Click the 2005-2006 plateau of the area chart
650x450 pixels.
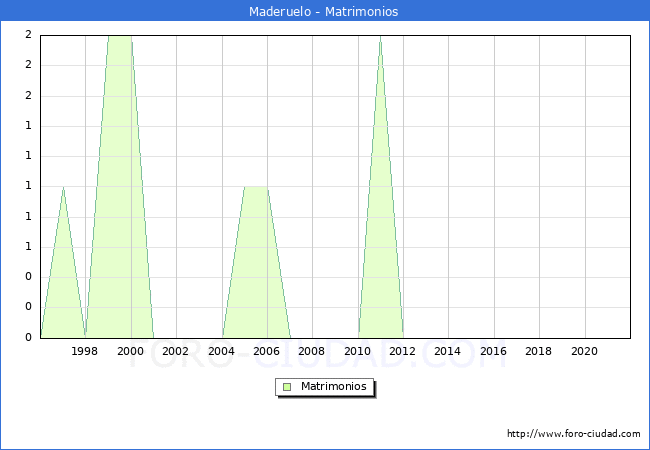click(256, 187)
